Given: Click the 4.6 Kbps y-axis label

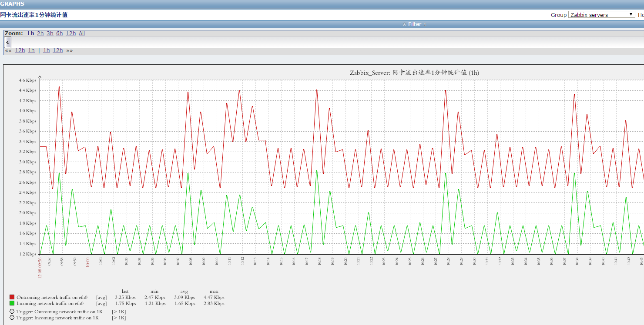Looking at the screenshot, I should pyautogui.click(x=28, y=80).
